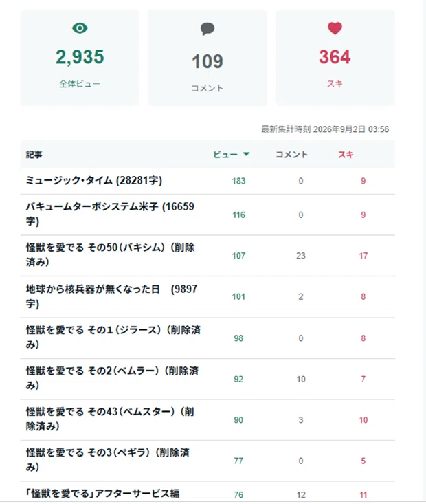
Task: Open 怪獣を愛でる その50(バキシム) article
Action: (110, 254)
